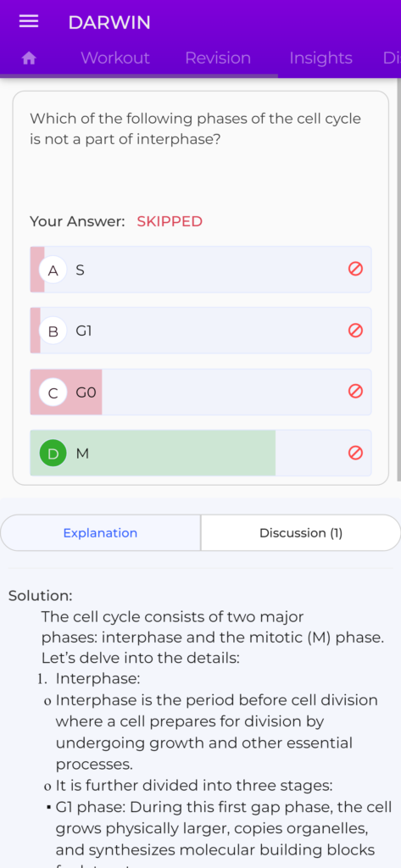Tap the block icon on option S
This screenshot has height=868, width=401.
click(355, 269)
